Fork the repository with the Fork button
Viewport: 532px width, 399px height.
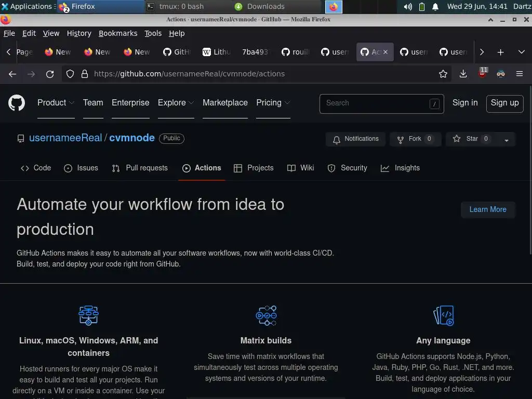pyautogui.click(x=415, y=139)
